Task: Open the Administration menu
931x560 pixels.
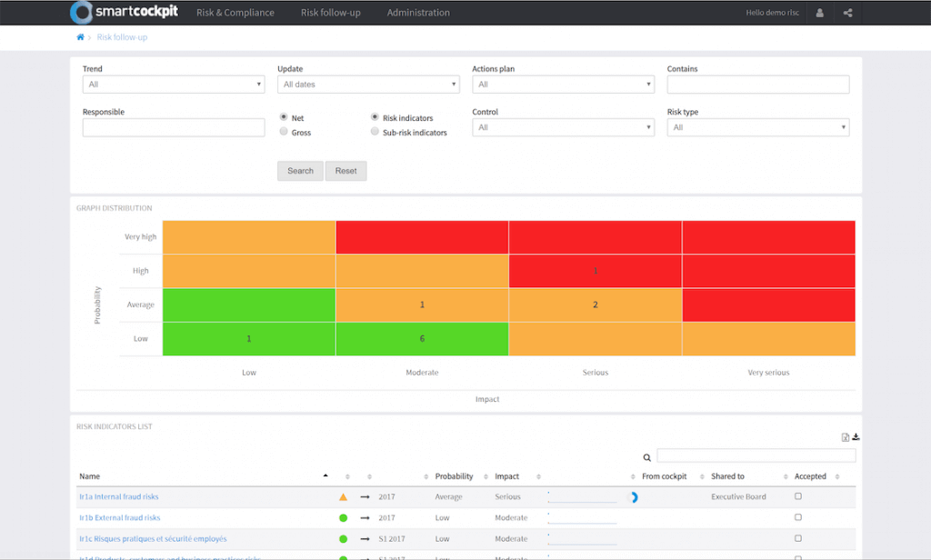Action: tap(418, 13)
